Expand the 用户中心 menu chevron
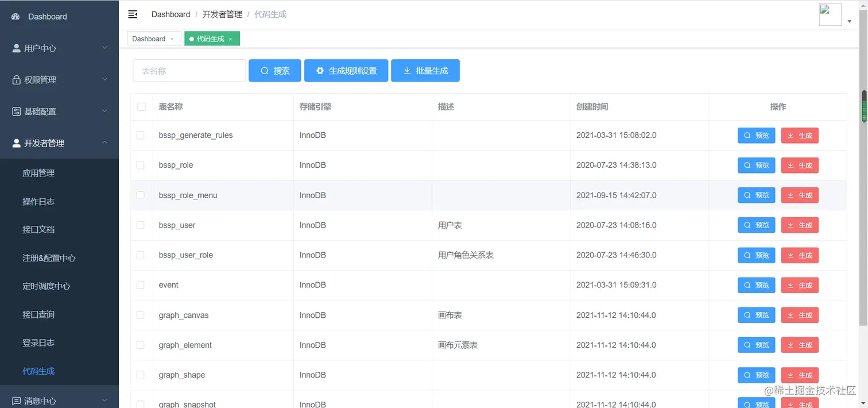This screenshot has width=868, height=408. (104, 48)
